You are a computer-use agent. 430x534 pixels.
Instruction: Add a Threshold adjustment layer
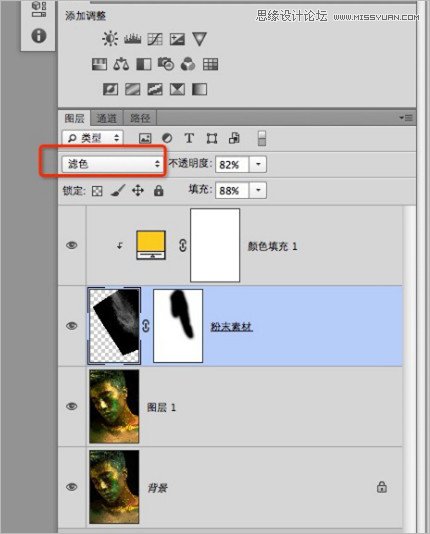pos(155,89)
